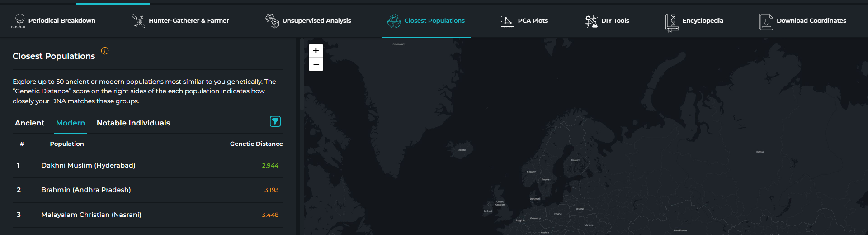This screenshot has width=868, height=235.
Task: Click the Hunter-Gatherer & Farmer tools icon
Action: point(138,21)
